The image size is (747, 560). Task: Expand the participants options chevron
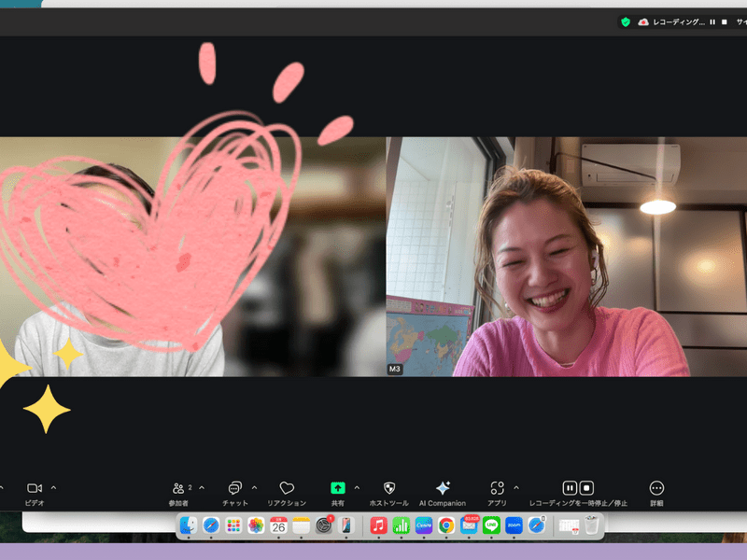pos(202,487)
